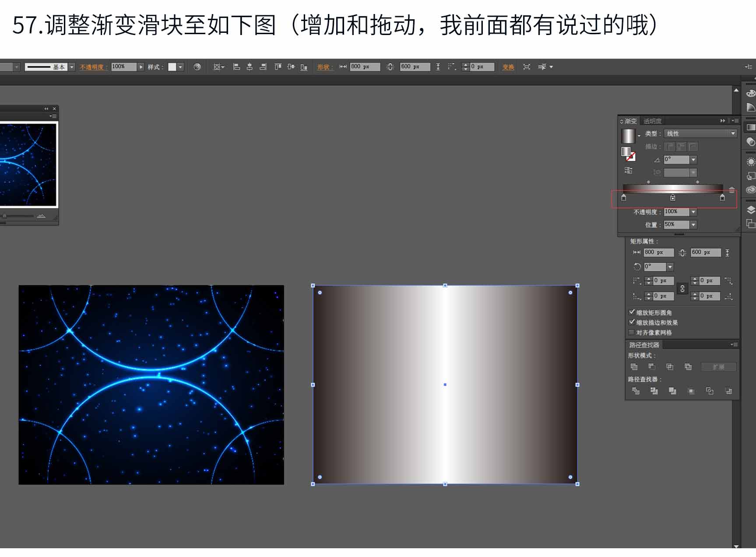
Task: Click the orange 变换 link
Action: [x=508, y=67]
